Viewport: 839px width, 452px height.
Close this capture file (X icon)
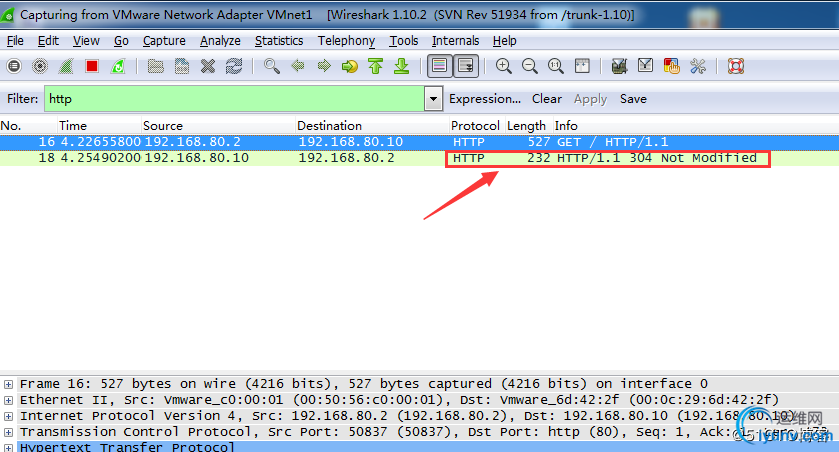(208, 66)
